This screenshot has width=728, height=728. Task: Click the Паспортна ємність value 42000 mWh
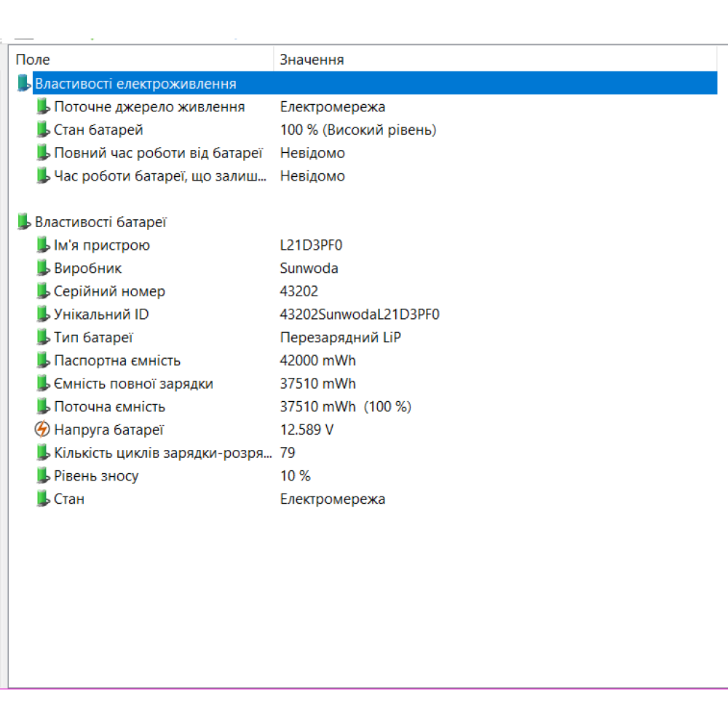(318, 361)
